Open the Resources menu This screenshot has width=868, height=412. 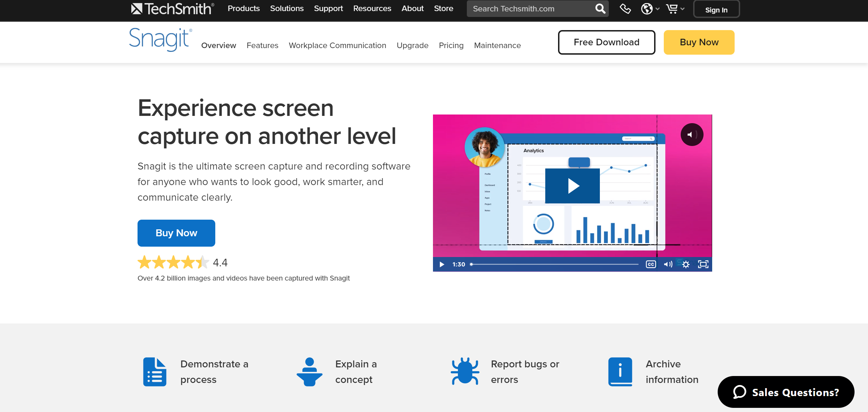tap(372, 8)
